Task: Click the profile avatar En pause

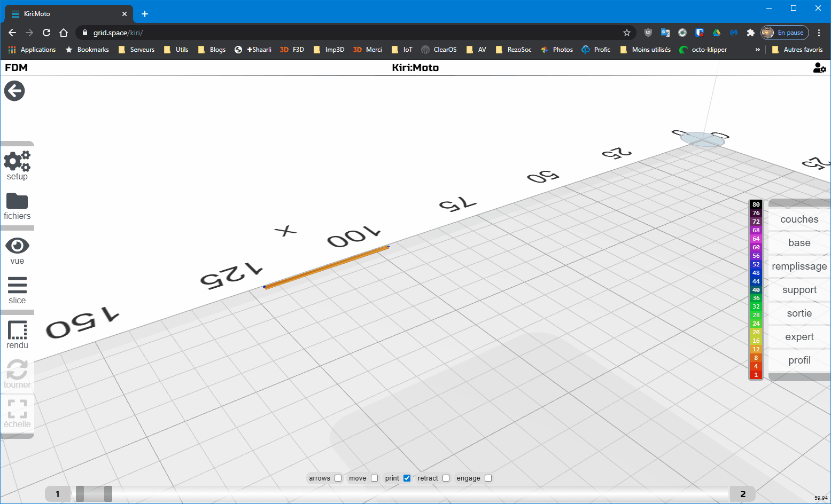Action: tap(785, 33)
